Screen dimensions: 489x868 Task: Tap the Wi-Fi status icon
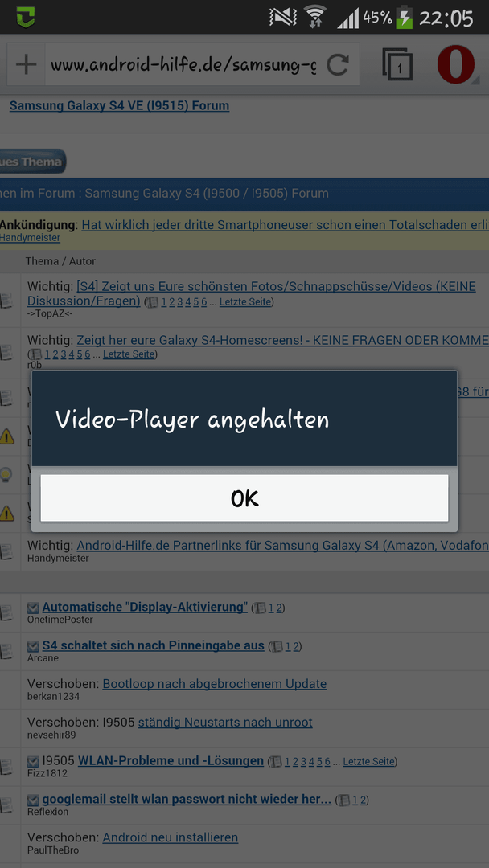pyautogui.click(x=316, y=18)
